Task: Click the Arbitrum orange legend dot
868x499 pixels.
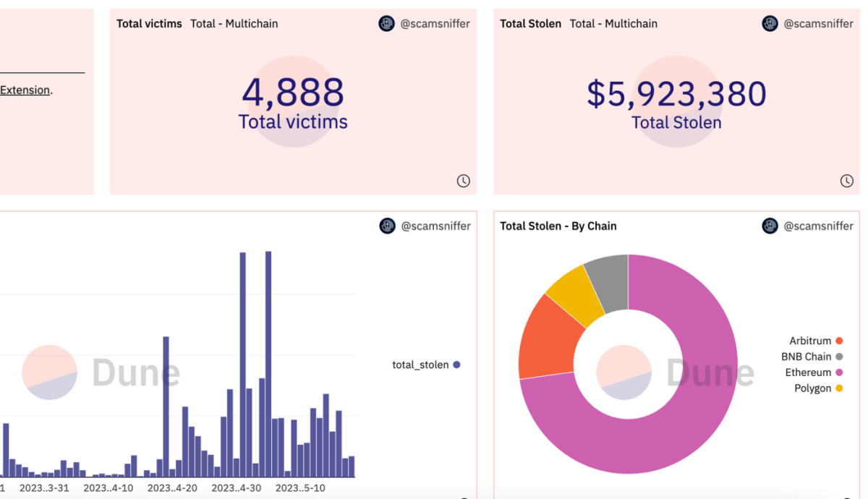Action: [839, 341]
